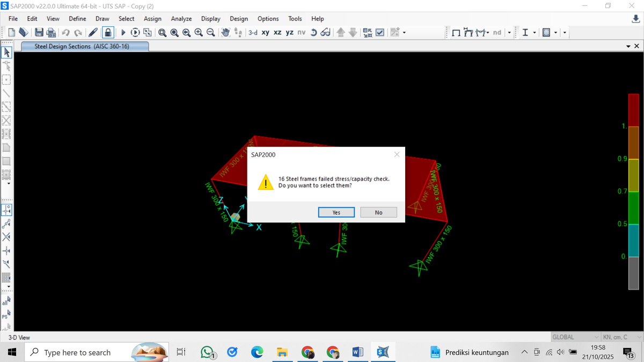Switch to the yz plane view

289,33
